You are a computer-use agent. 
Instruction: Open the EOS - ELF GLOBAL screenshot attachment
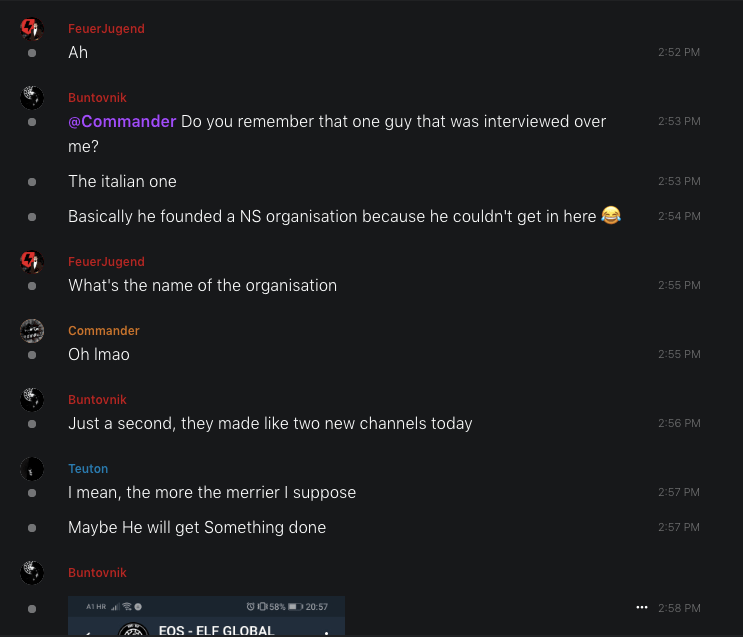(206, 616)
